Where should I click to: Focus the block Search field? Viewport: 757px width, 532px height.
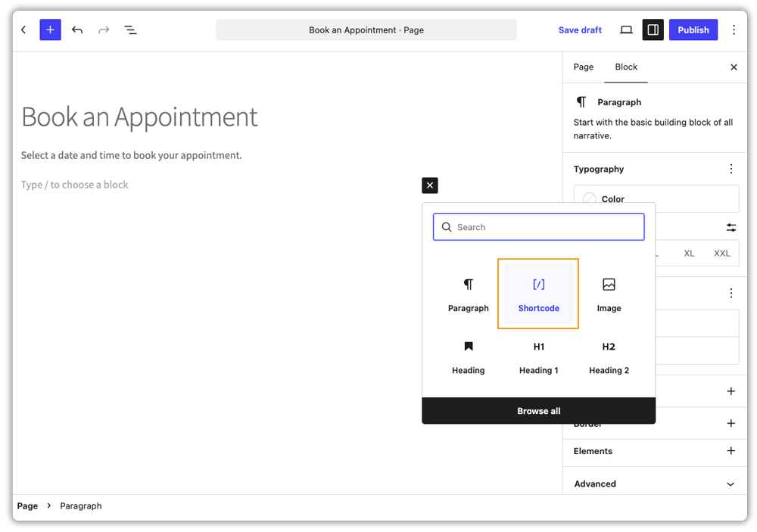[x=539, y=227]
